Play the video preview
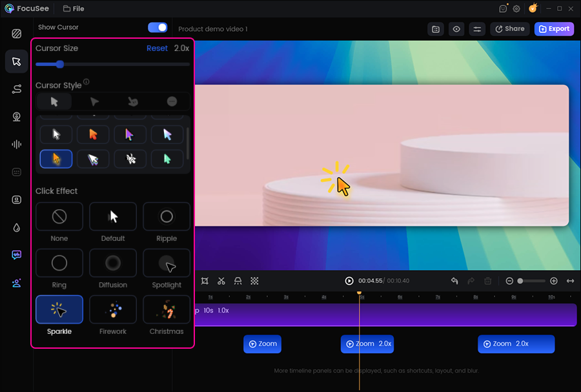The image size is (581, 392). pyautogui.click(x=349, y=281)
